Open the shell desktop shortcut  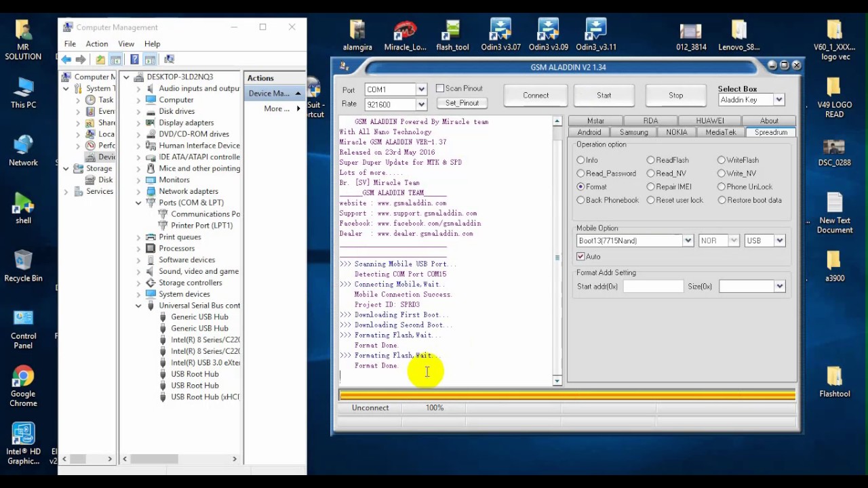coord(23,209)
